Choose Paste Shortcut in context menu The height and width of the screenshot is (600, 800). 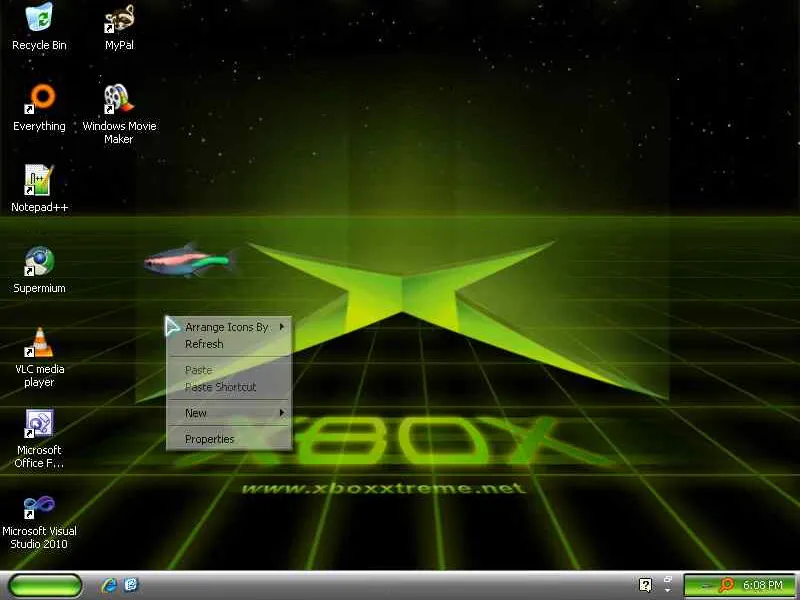(x=229, y=387)
